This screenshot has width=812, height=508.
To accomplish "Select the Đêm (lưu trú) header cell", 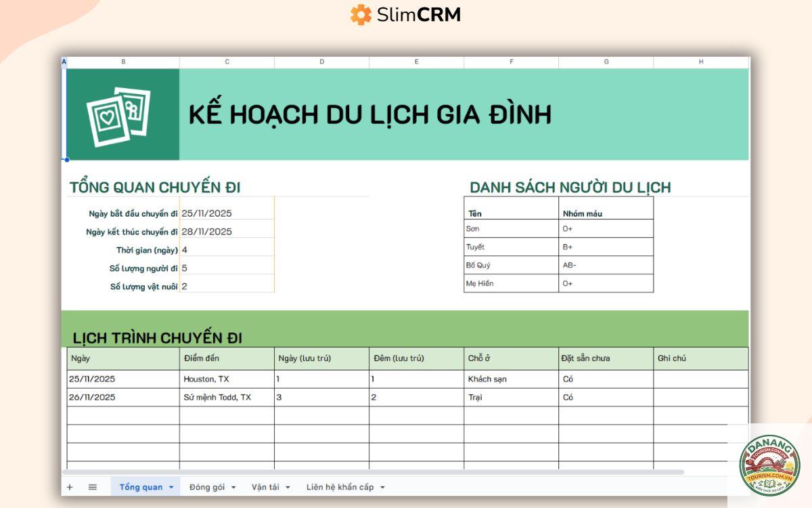I will tap(416, 358).
